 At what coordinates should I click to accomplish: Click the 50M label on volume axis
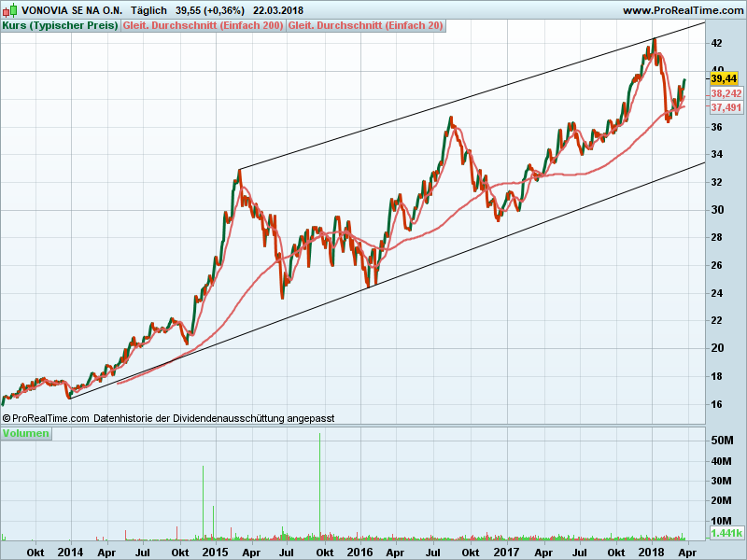point(721,440)
